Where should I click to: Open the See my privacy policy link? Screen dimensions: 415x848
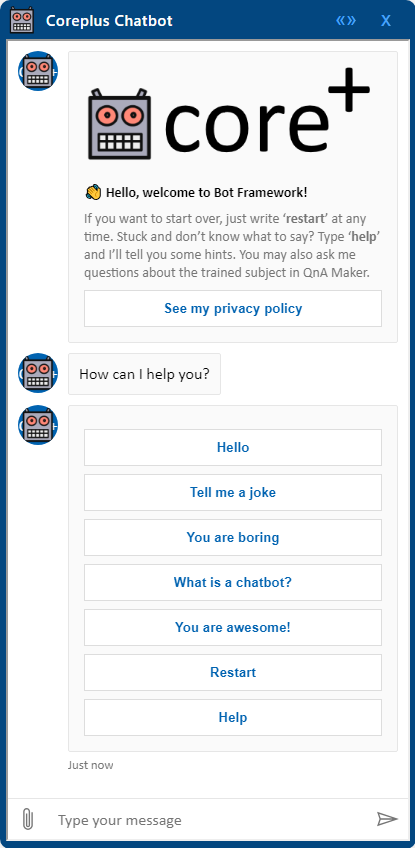[233, 308]
